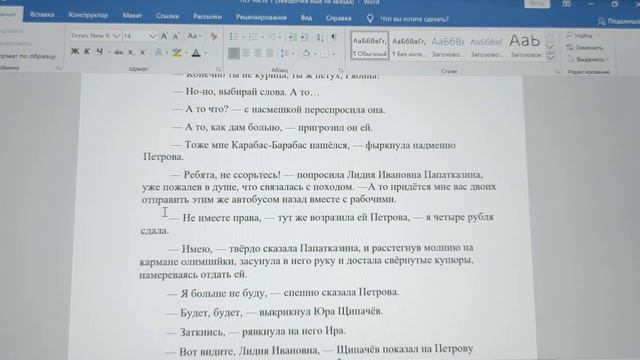Open Paragraph (Абзац) dialog launcher

point(340,70)
